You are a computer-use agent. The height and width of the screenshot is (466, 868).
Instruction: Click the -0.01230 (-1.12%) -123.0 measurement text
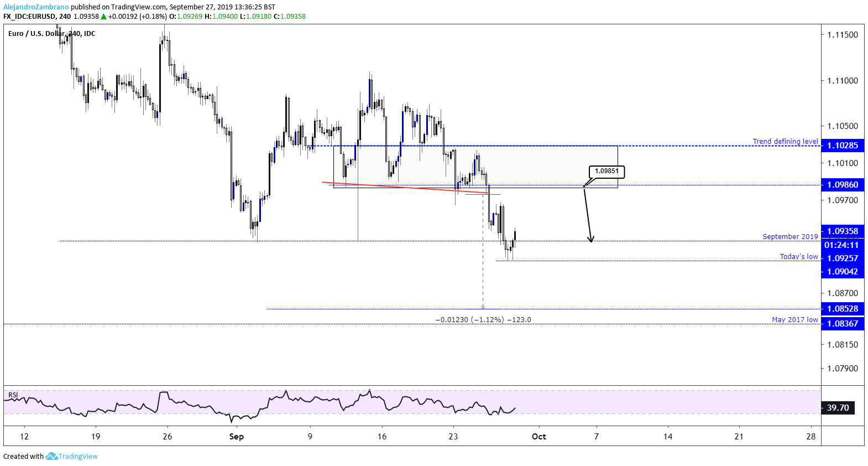coord(483,320)
